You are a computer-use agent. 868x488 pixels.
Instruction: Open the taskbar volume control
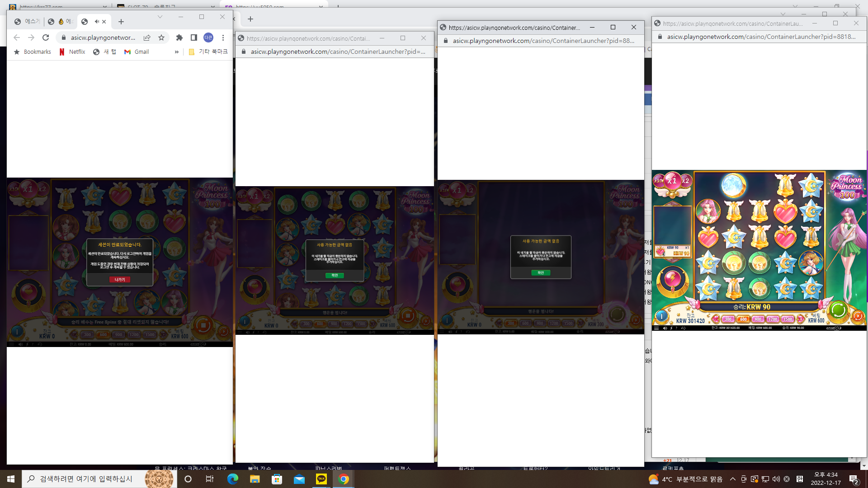pos(776,479)
